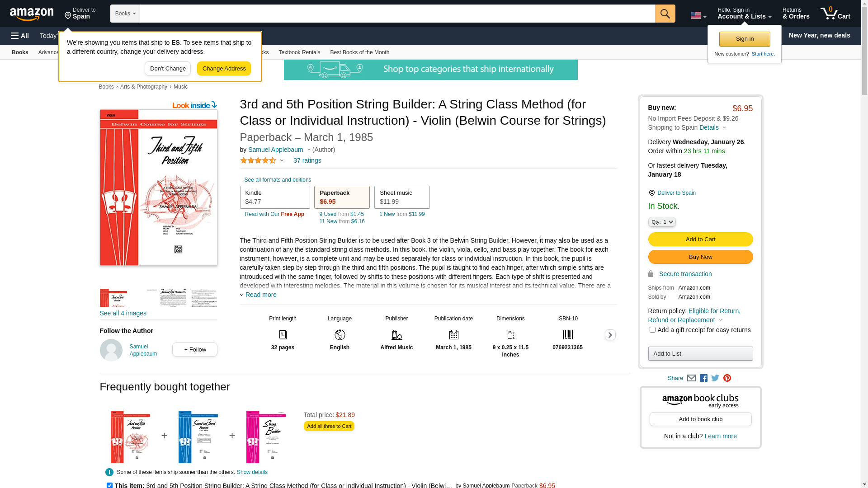Select the Sheet music format tab
The width and height of the screenshot is (868, 488).
coord(401,197)
